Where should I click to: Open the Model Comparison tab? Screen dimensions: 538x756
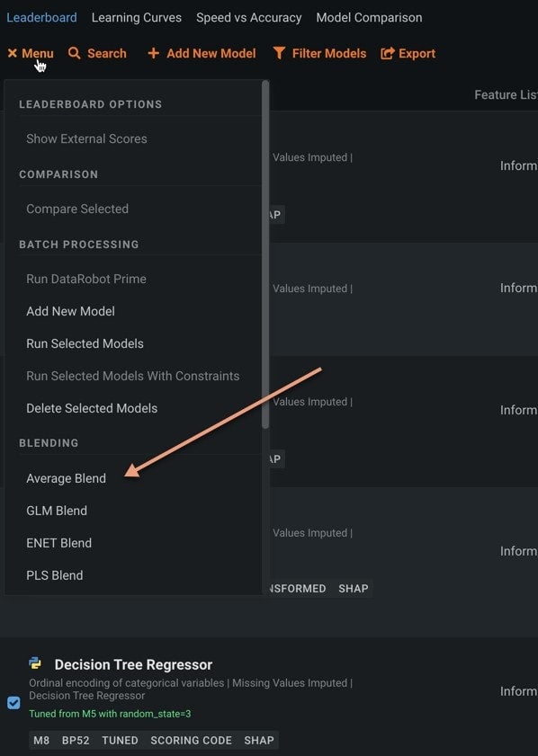[369, 18]
